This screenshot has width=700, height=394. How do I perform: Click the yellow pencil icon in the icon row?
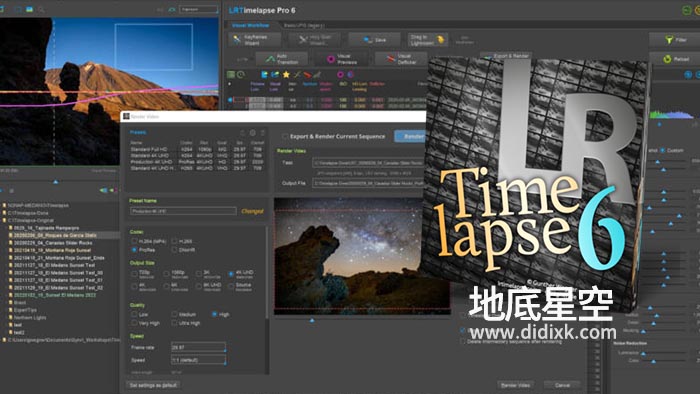tap(297, 75)
